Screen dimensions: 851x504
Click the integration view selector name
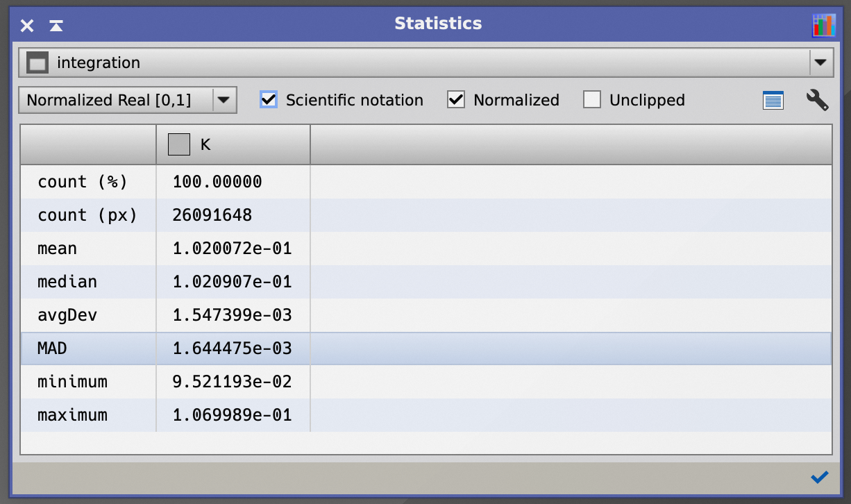click(x=99, y=63)
